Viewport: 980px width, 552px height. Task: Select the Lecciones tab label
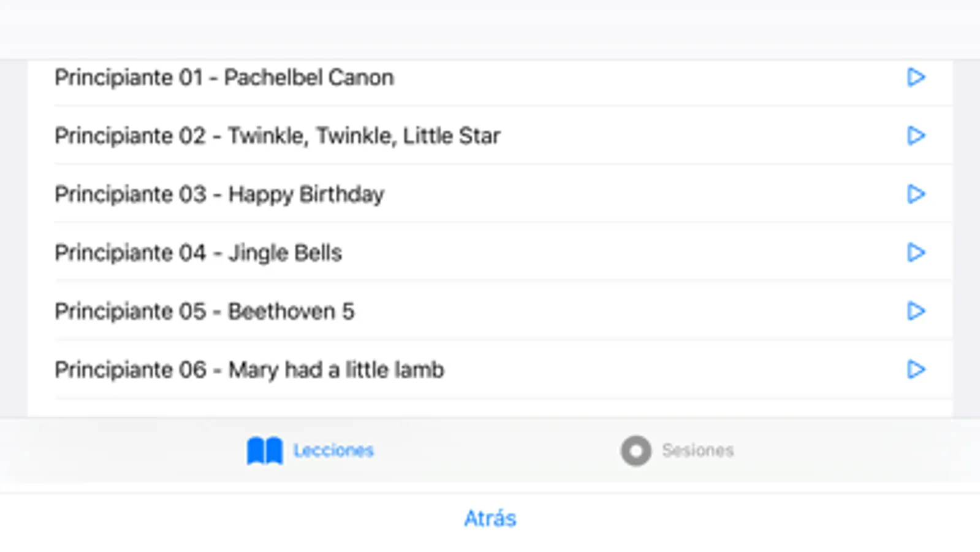tap(333, 451)
